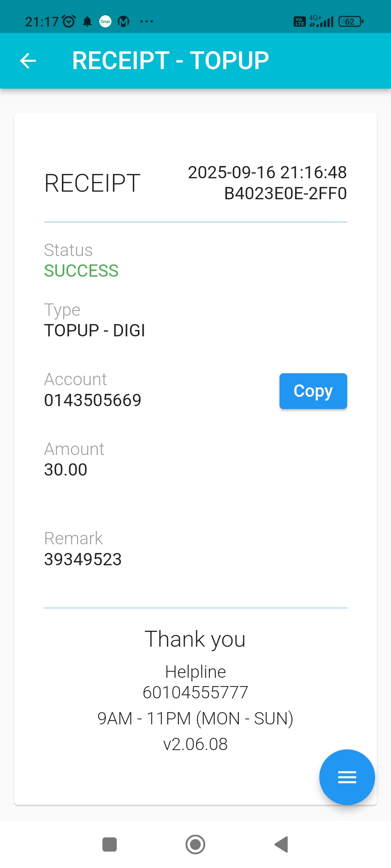Tap the notification bell status icon
Screen dimensions: 391x868
[87, 22]
